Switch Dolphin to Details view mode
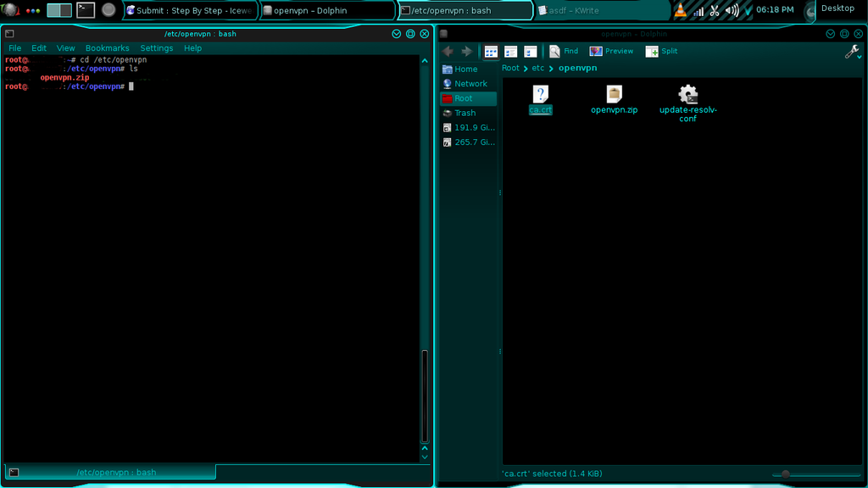 [531, 52]
